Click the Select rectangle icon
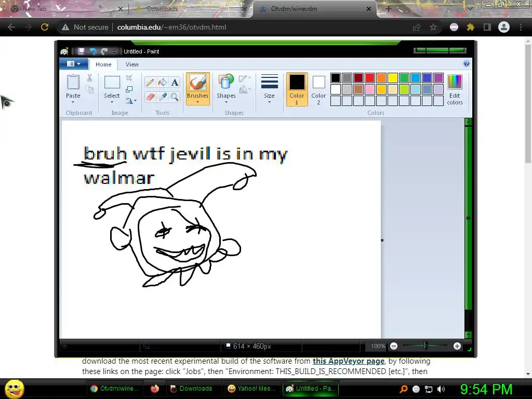This screenshot has width=532, height=399. 112,83
